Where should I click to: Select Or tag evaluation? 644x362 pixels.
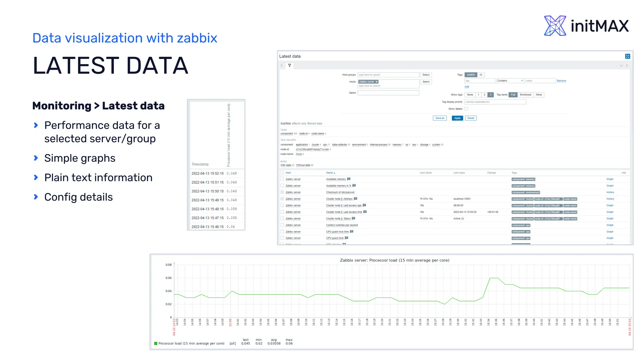(x=481, y=75)
